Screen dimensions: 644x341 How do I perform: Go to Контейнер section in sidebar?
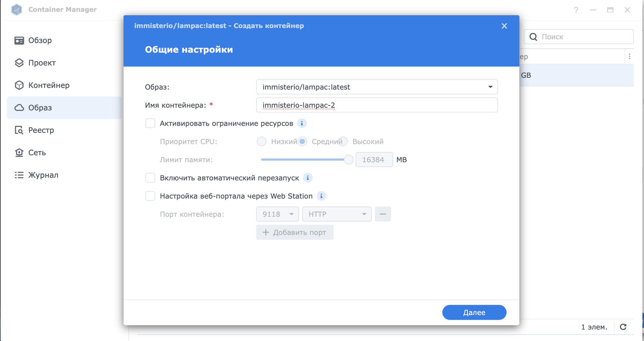[x=49, y=85]
